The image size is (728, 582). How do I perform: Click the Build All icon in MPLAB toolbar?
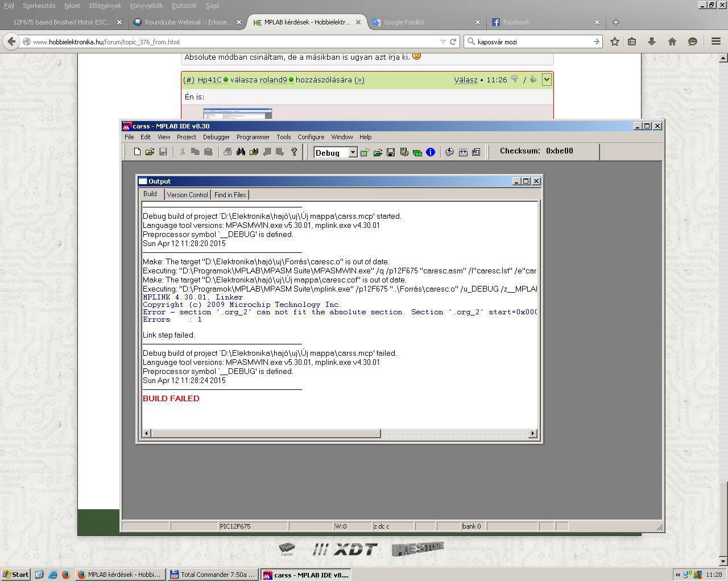(x=463, y=152)
